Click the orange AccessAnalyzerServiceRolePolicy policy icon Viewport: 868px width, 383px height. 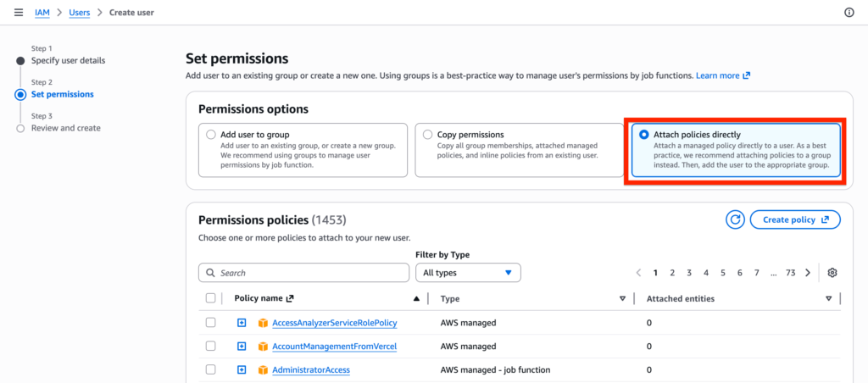pyautogui.click(x=264, y=323)
